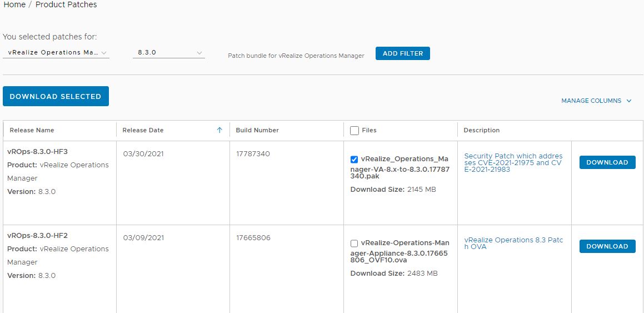This screenshot has height=313, width=644.
Task: Check the 17665806_OVF10.ova file checkbox
Action: coord(354,243)
